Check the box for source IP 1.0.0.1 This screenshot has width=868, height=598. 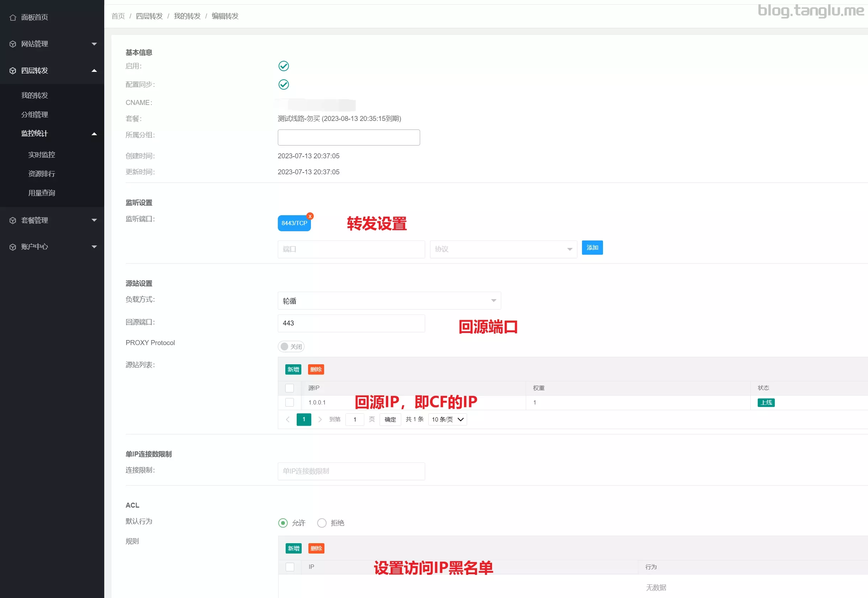click(x=290, y=402)
